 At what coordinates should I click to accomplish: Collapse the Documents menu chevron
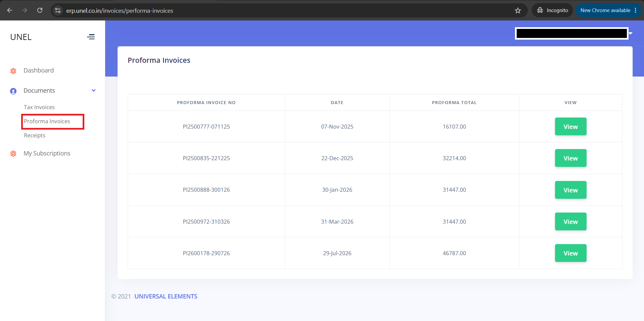[94, 90]
